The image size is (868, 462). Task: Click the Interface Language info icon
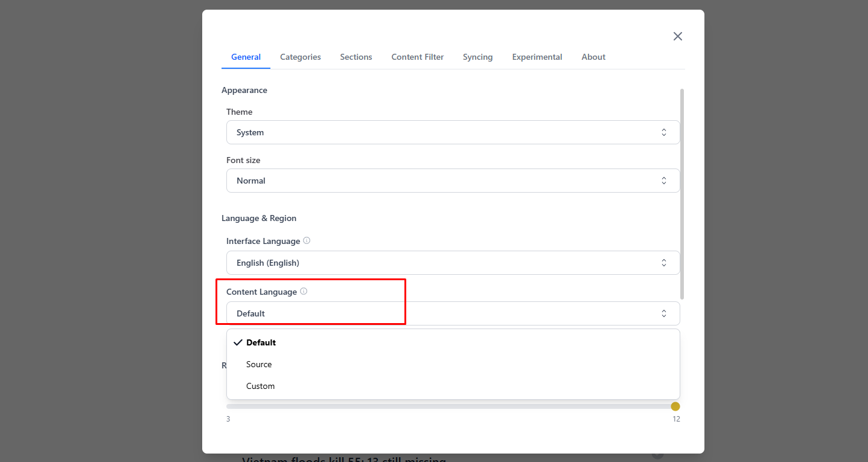coord(307,240)
